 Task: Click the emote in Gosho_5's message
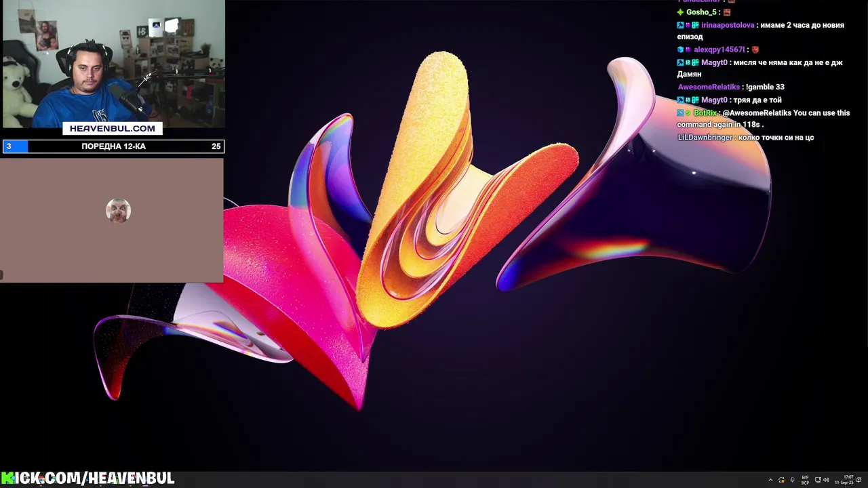[727, 12]
